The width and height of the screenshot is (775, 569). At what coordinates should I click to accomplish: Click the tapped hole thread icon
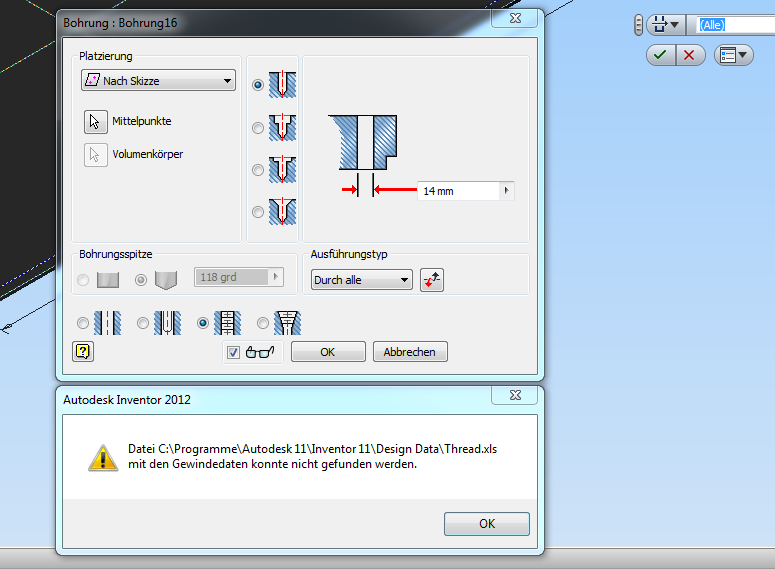(x=227, y=323)
